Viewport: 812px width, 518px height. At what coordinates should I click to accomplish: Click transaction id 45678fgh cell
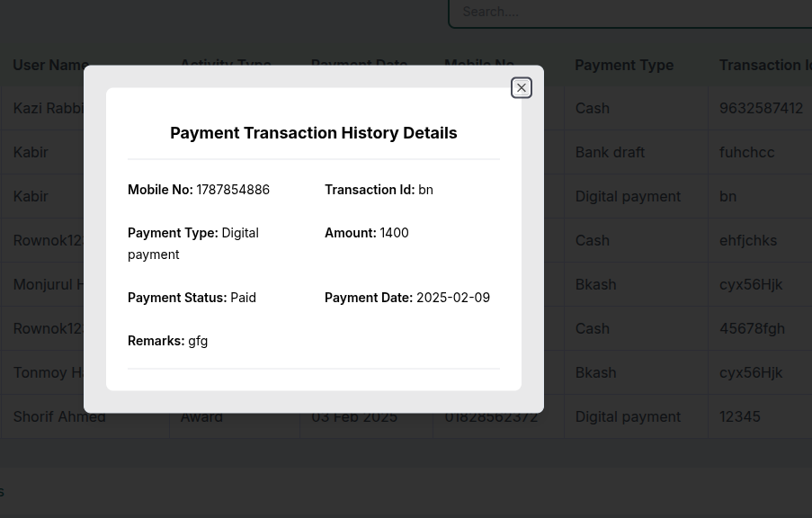click(752, 328)
